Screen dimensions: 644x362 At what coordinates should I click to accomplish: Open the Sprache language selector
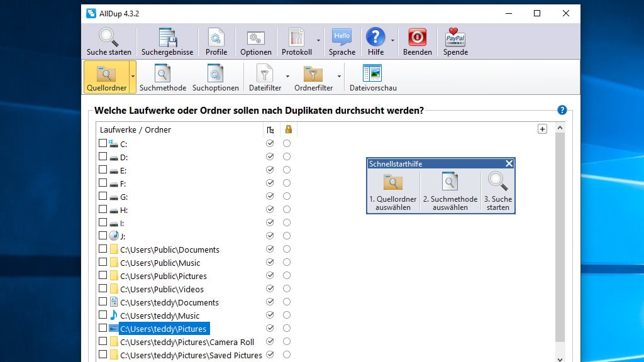341,40
